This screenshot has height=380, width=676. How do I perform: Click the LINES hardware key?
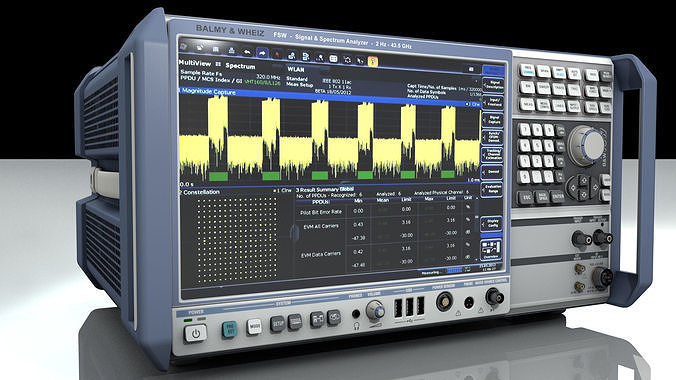[559, 106]
